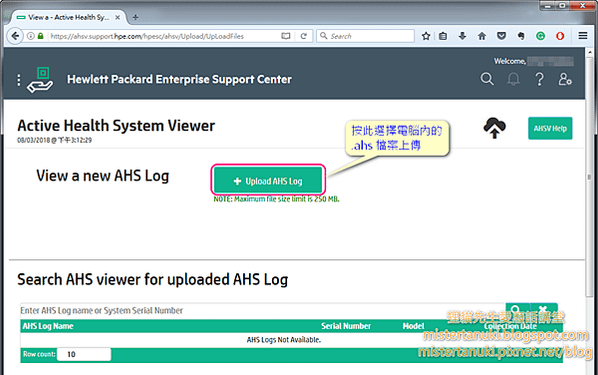Click the maximum file size note
Viewport: 598px width, 375px height.
(x=276, y=199)
